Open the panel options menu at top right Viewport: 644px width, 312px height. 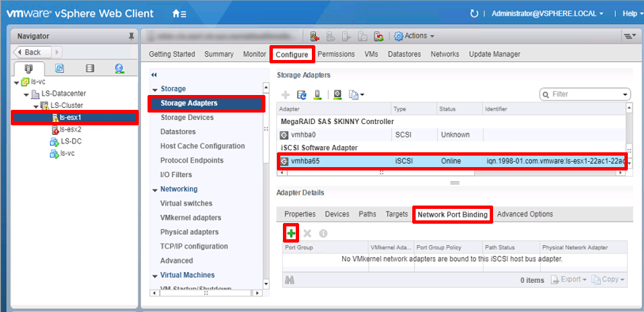click(x=629, y=36)
